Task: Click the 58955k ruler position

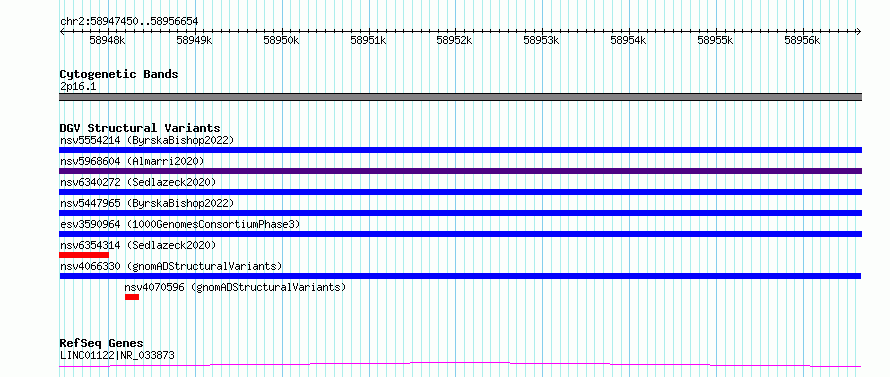Action: (715, 41)
